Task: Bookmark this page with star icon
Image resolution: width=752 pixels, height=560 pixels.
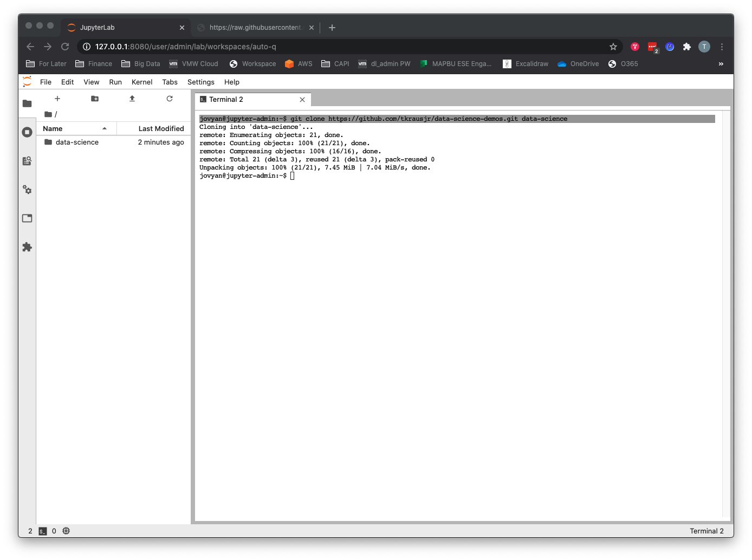Action: point(613,47)
